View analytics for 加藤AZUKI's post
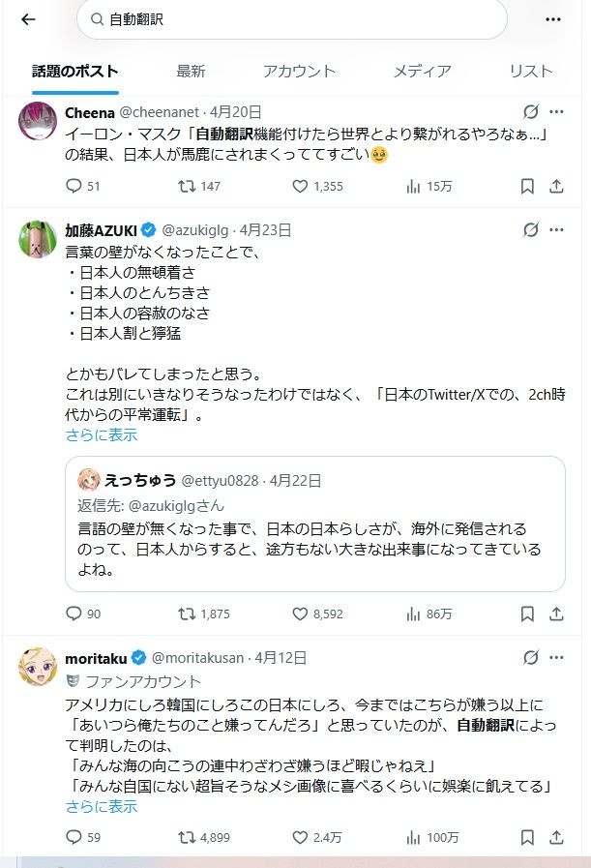 pos(412,614)
